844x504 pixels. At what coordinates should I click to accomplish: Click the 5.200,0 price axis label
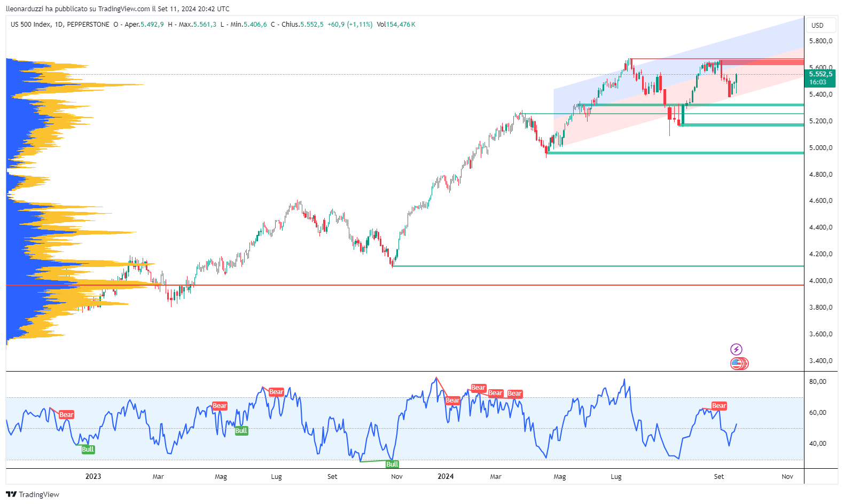point(820,121)
